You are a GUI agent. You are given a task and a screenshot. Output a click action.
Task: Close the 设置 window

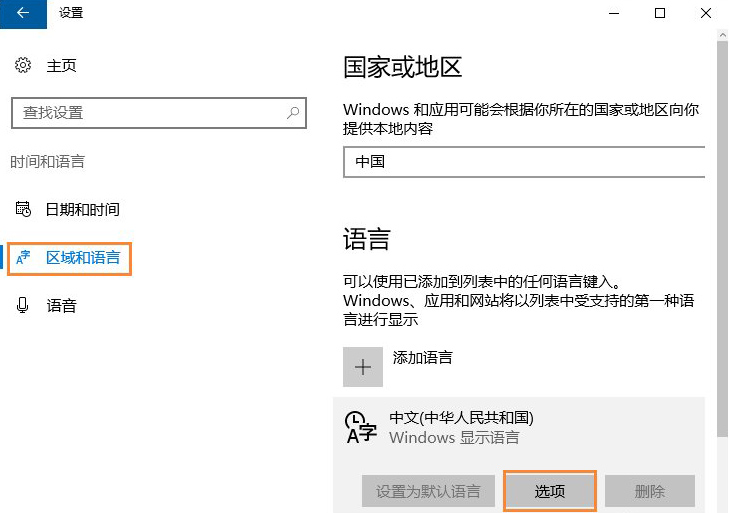pyautogui.click(x=706, y=13)
